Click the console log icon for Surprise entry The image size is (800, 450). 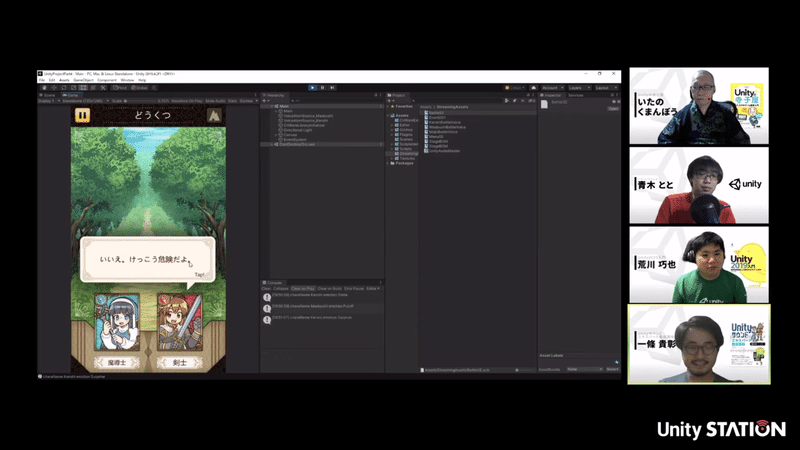(267, 320)
